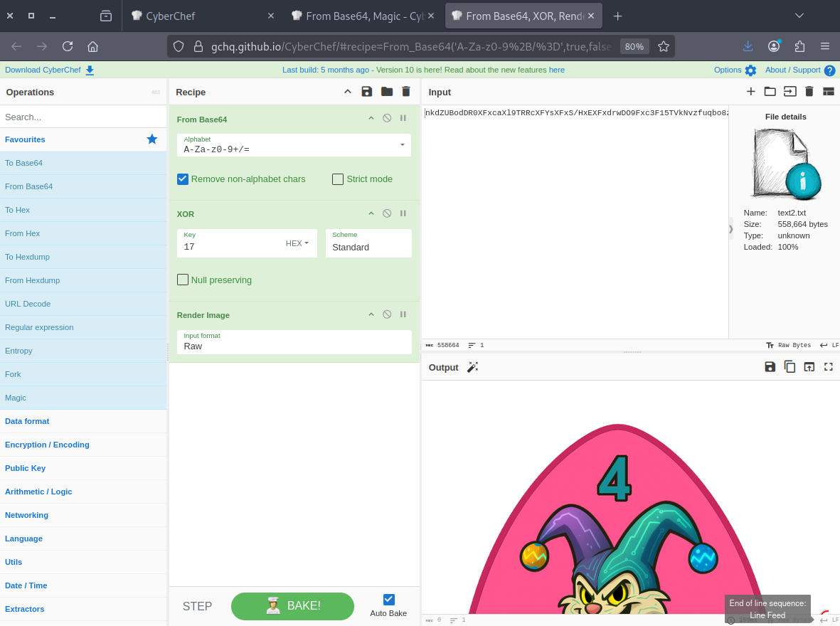
Task: Save the recipe using the disk icon
Action: coord(367,92)
